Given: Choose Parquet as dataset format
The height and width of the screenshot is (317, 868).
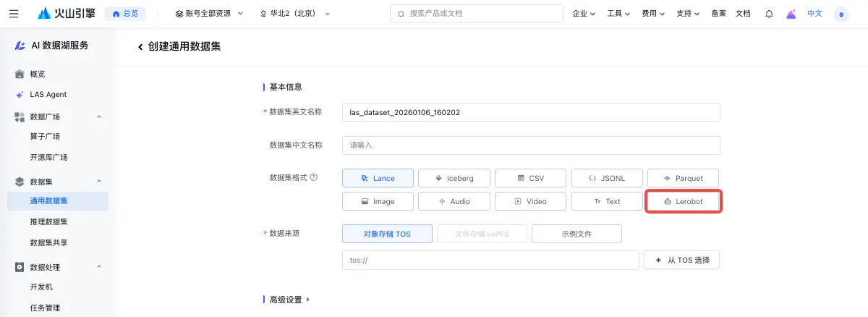Looking at the screenshot, I should [x=684, y=178].
